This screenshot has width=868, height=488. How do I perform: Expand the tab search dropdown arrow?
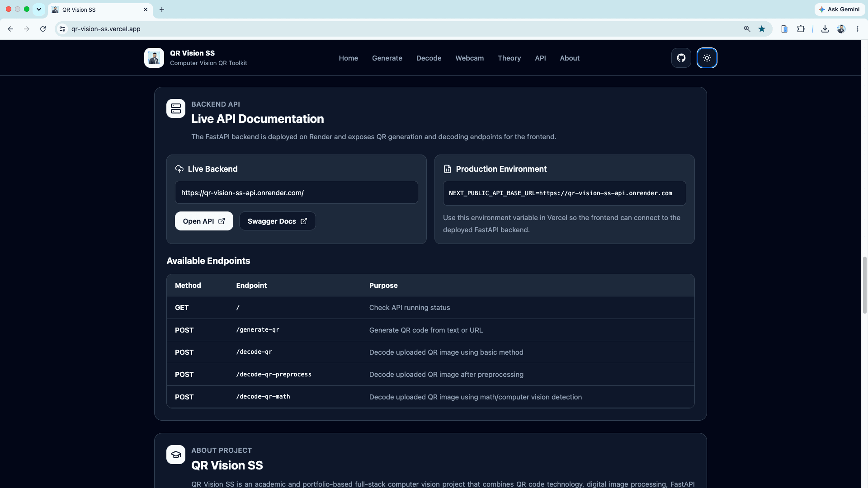coord(39,9)
